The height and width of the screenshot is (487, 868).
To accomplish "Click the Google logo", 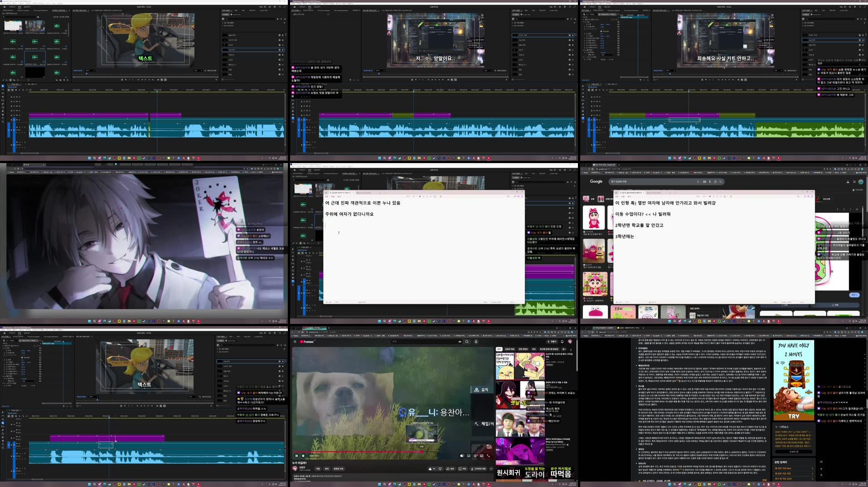I will 596,182.
